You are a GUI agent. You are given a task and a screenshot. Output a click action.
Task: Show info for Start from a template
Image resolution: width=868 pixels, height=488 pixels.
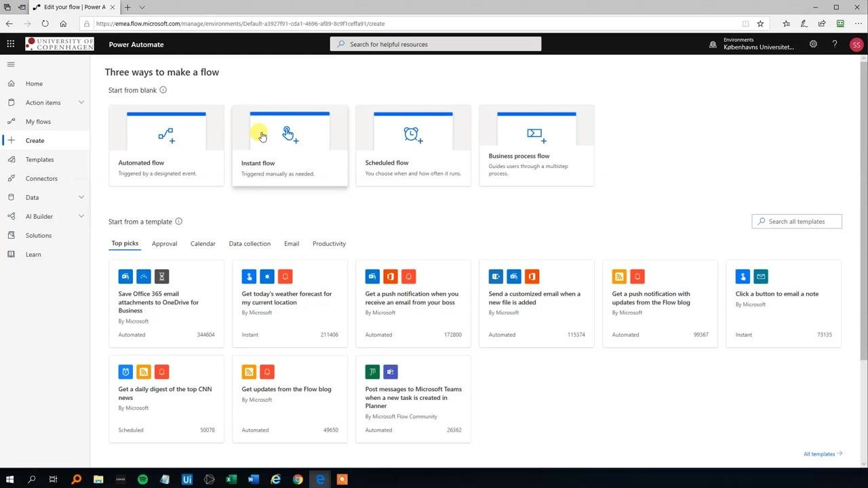[x=178, y=221]
